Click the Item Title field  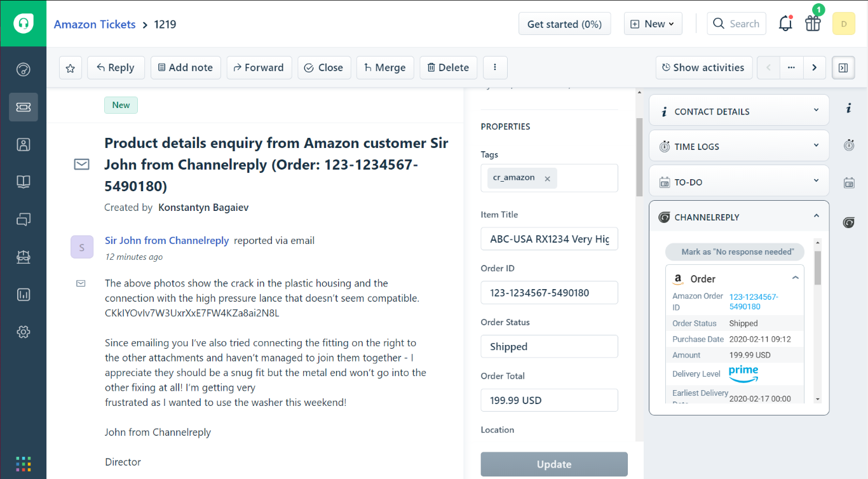click(550, 239)
